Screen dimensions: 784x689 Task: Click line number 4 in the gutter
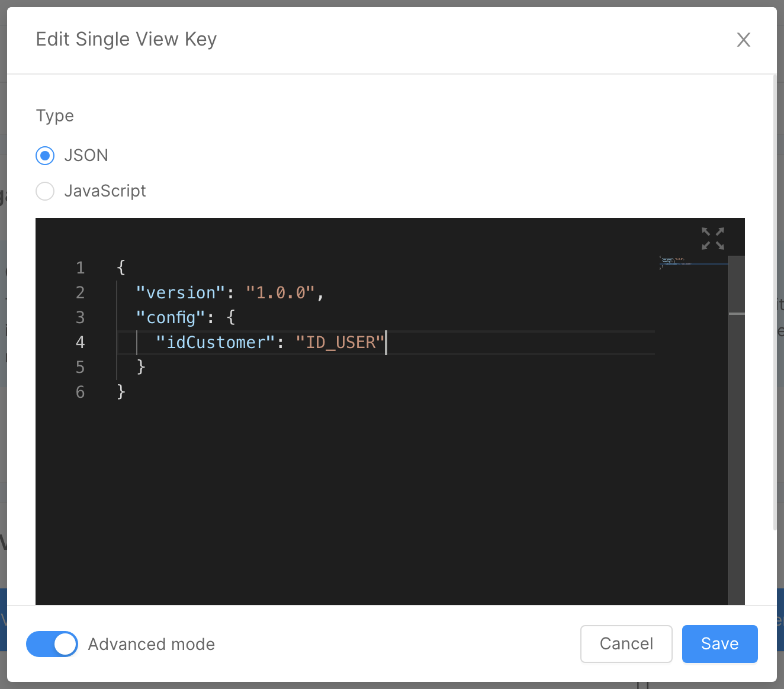point(81,343)
